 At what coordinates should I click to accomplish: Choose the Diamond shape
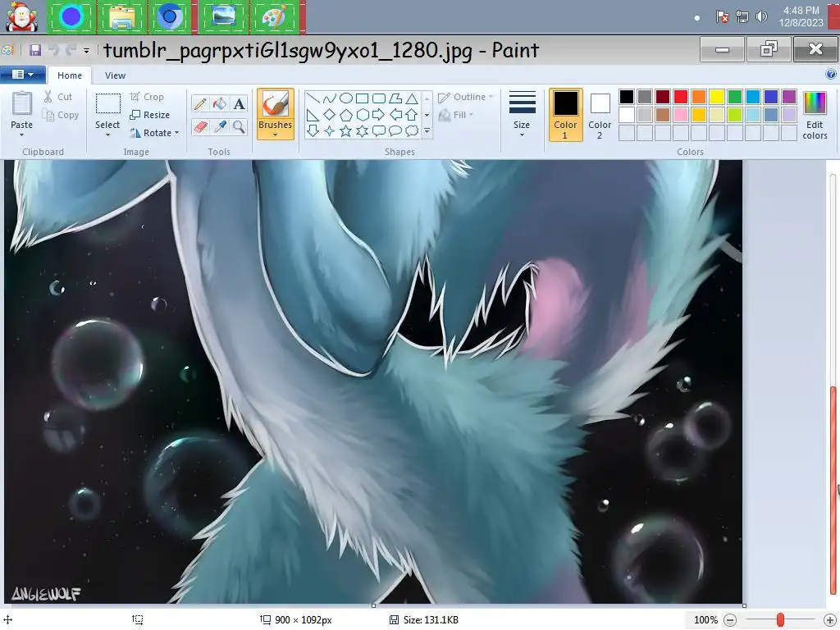click(x=330, y=115)
